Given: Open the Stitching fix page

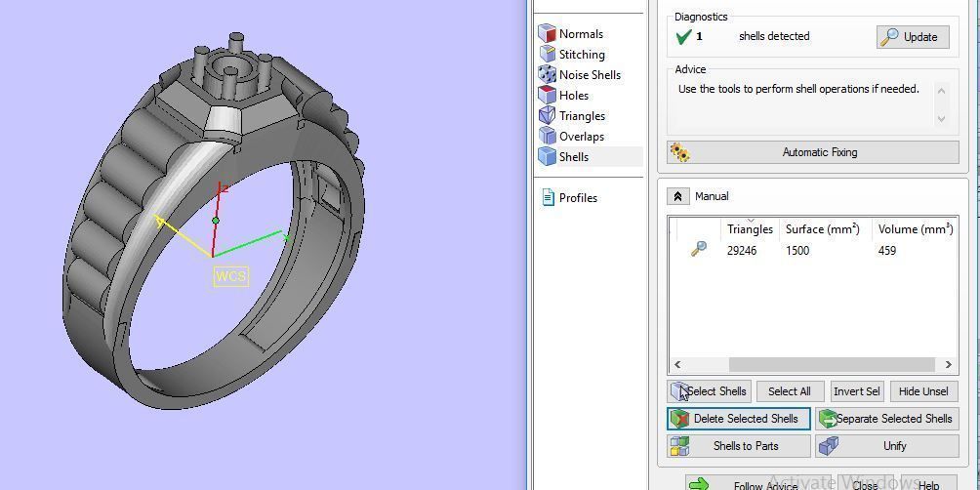Looking at the screenshot, I should pyautogui.click(x=572, y=55).
